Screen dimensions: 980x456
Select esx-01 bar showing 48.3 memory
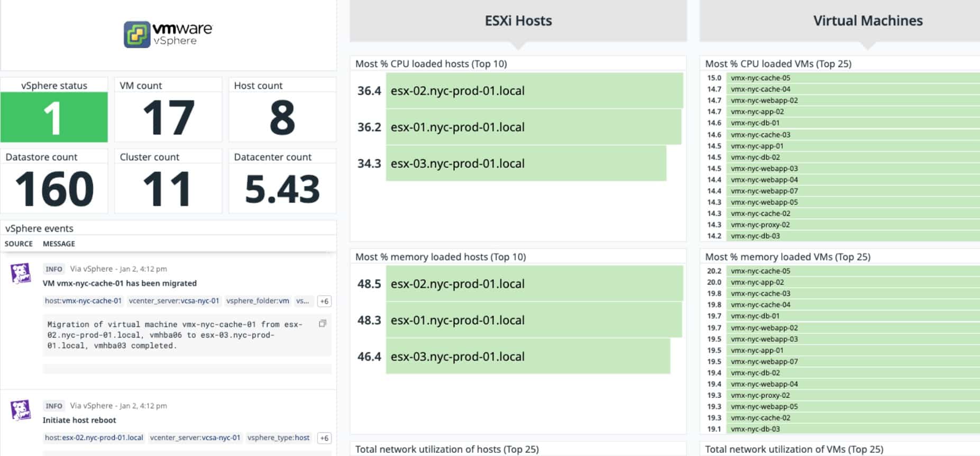coord(534,320)
